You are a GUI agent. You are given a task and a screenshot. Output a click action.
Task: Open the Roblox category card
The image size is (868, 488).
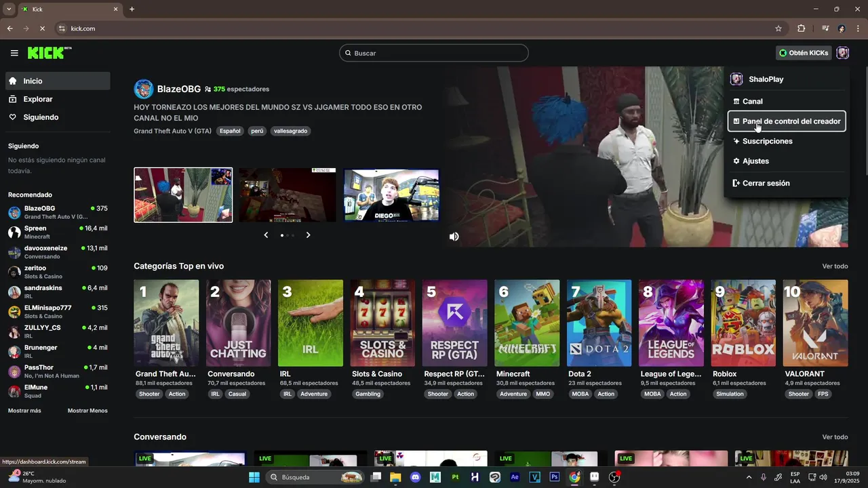pos(743,323)
